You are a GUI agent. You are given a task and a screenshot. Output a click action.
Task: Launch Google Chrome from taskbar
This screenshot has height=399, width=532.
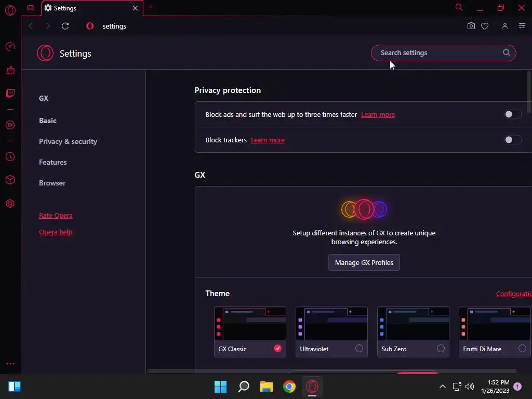point(289,387)
